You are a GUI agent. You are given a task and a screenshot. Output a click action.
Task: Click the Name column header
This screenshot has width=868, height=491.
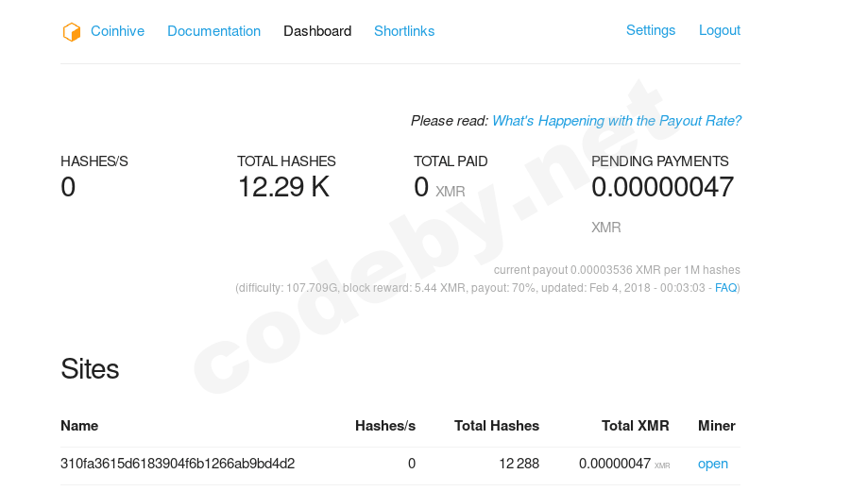[x=79, y=426]
